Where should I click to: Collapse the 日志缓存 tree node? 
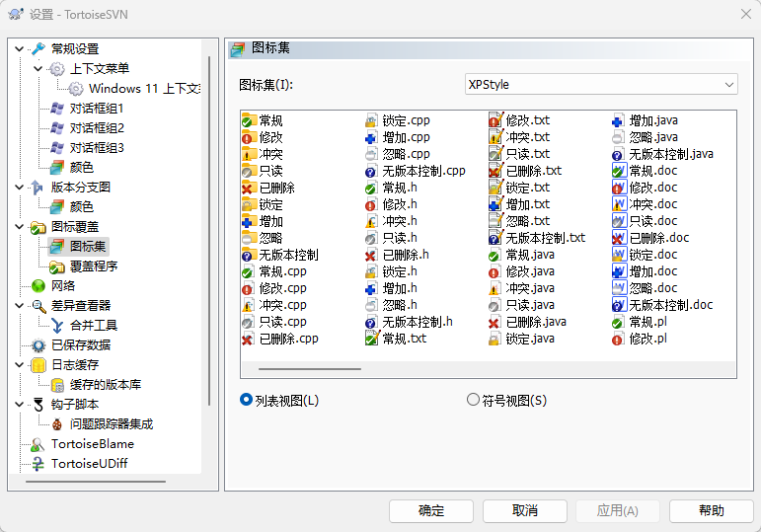point(20,364)
